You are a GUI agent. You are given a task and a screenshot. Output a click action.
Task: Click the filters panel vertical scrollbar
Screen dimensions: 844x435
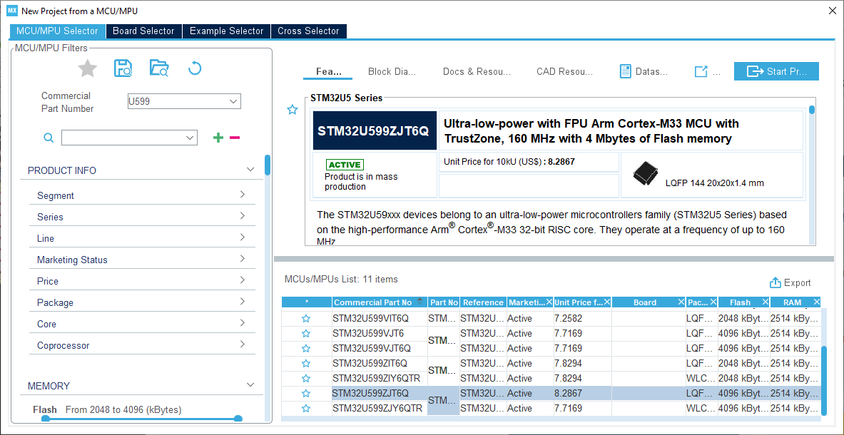tap(268, 165)
